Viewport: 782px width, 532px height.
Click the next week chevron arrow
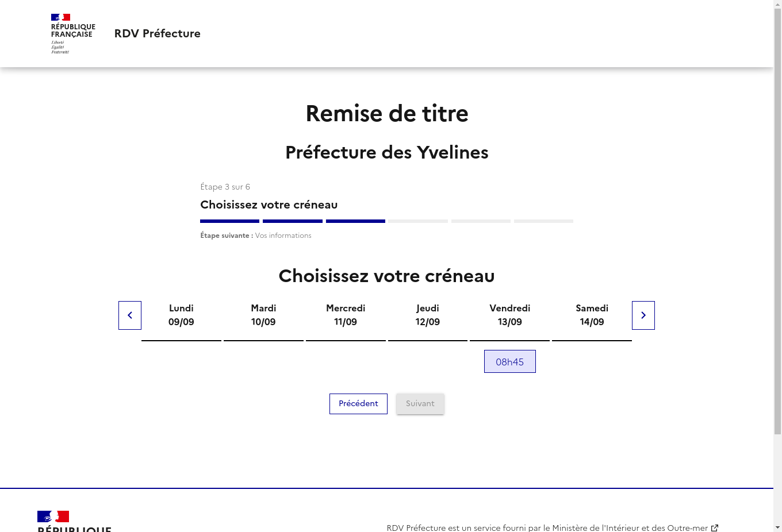[643, 315]
